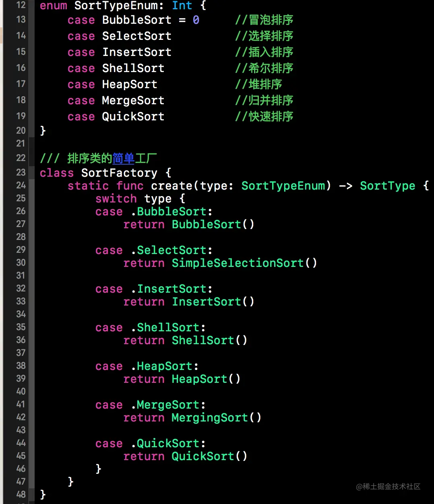
Task: Click line number 48 in the gutter
Action: (21, 494)
